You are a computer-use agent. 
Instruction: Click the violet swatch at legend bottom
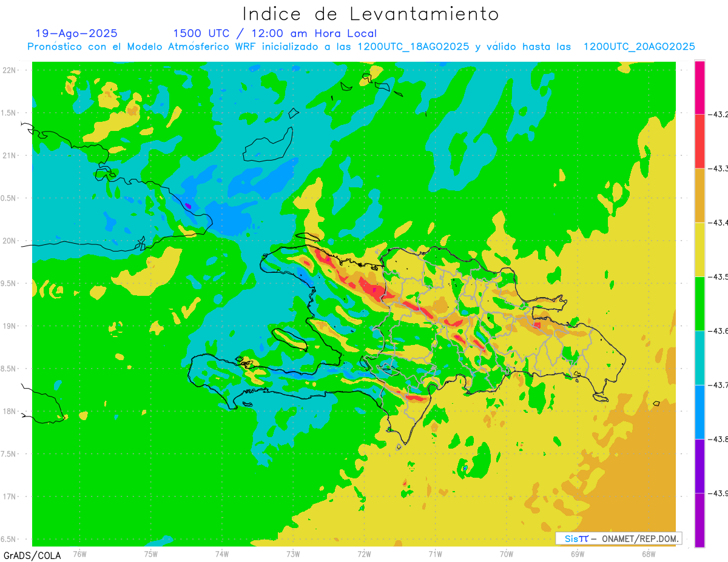pos(699,520)
